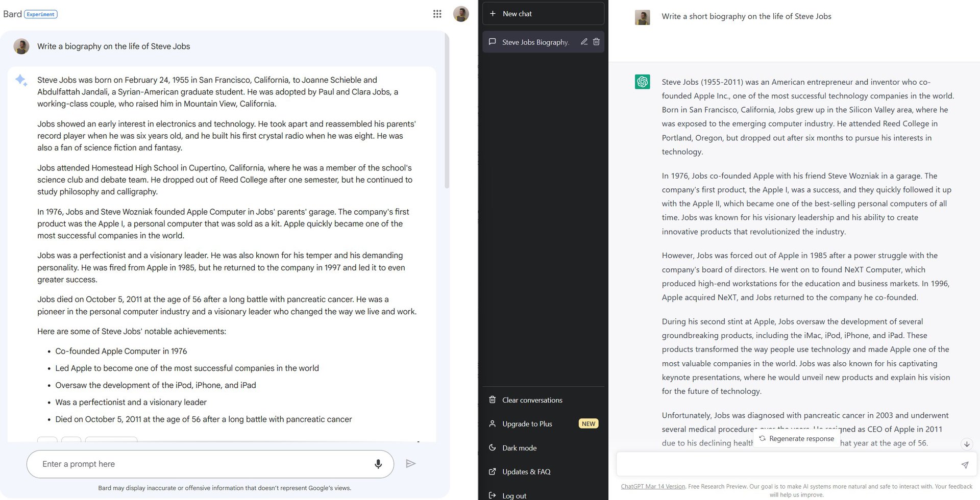The height and width of the screenshot is (500, 980).
Task: Click Regenerate response button
Action: pyautogui.click(x=796, y=439)
